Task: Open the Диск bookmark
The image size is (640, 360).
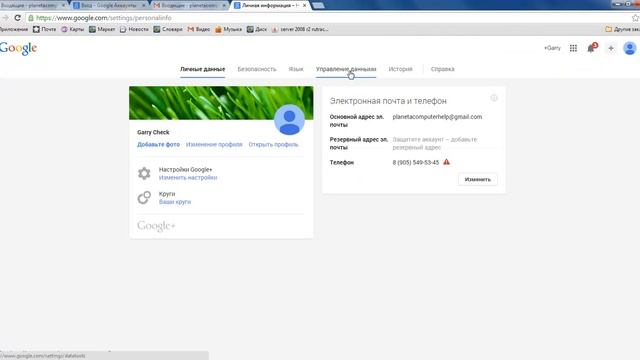Action: [x=257, y=29]
